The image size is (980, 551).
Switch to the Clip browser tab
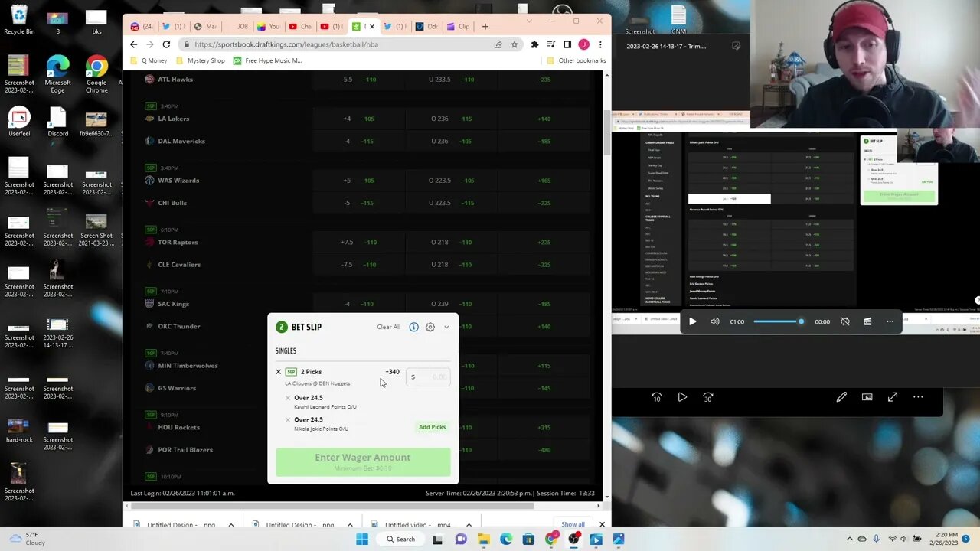[459, 26]
